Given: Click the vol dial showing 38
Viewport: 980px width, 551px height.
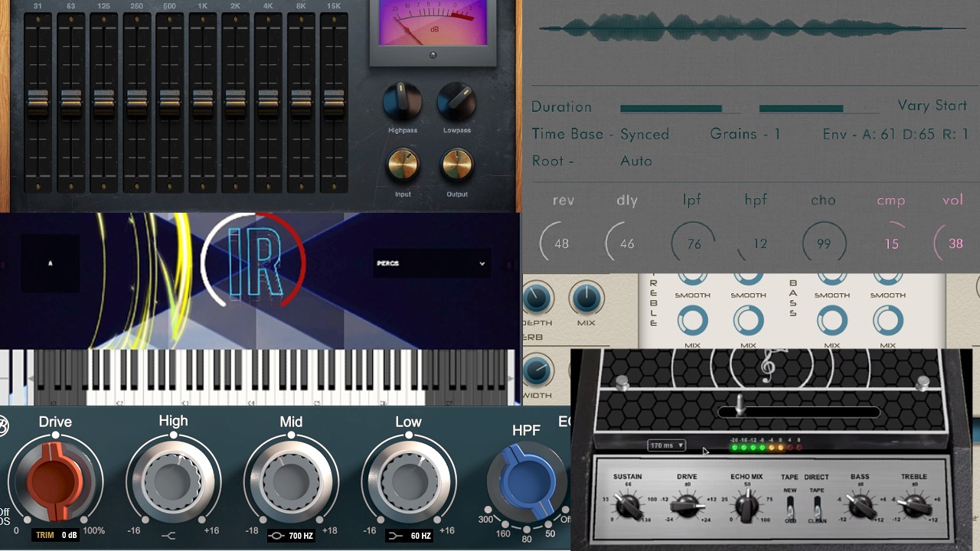Looking at the screenshot, I should tap(955, 244).
